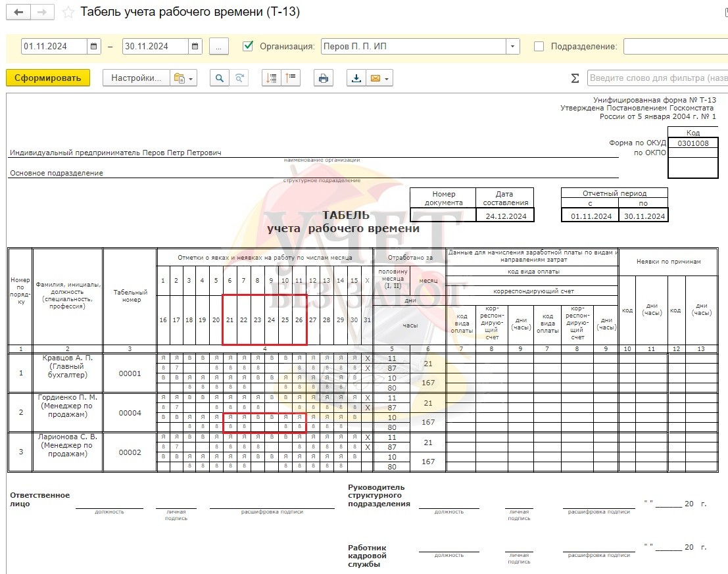Select the Основное подразделение line

(57, 173)
